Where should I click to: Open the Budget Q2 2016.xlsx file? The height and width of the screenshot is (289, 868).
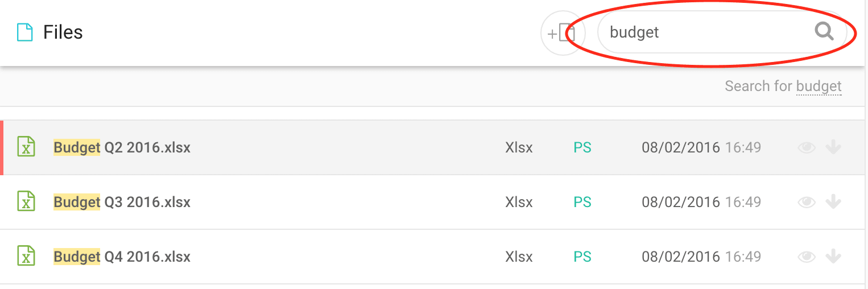click(122, 148)
